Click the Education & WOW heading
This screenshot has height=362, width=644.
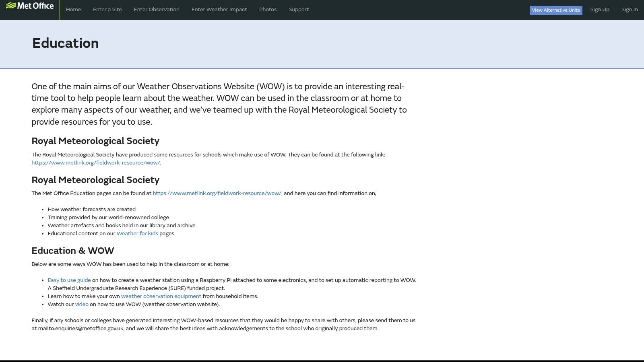(x=73, y=251)
